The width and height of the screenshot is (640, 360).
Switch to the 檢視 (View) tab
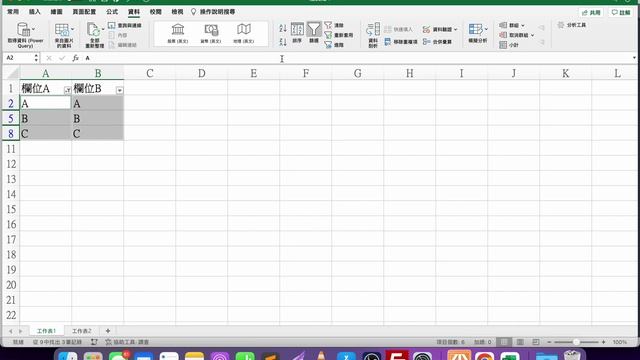177,12
